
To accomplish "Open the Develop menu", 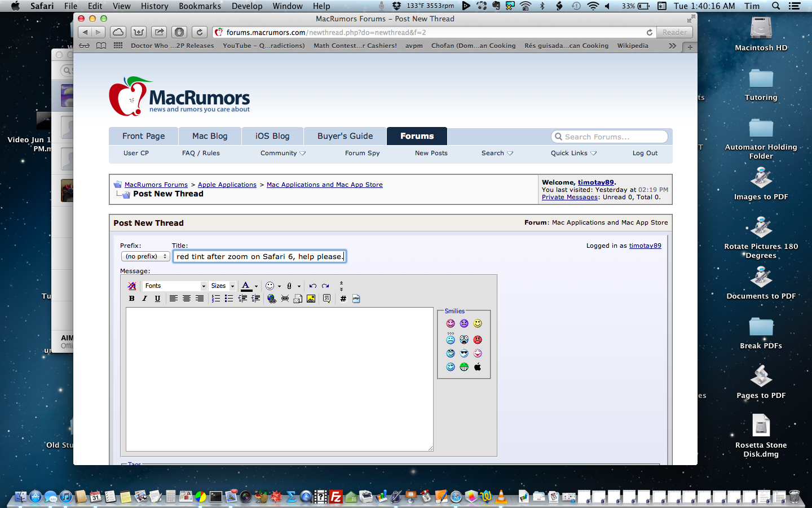I will click(x=247, y=6).
